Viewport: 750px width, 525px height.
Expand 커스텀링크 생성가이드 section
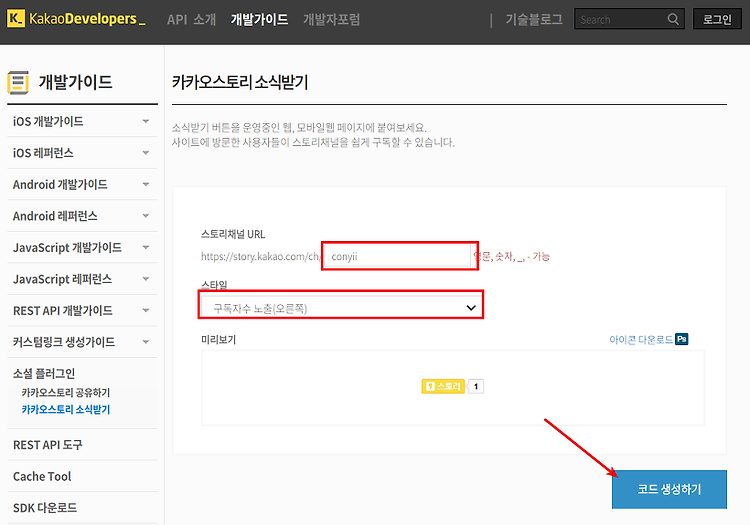[82, 342]
